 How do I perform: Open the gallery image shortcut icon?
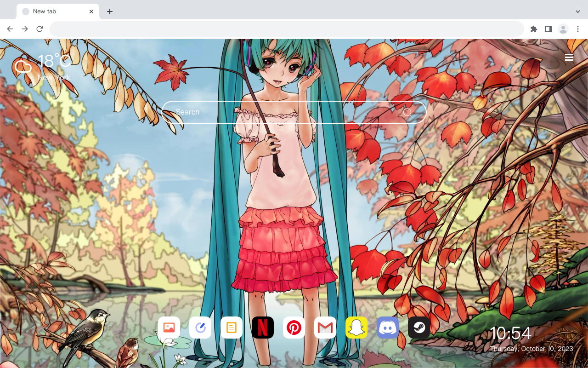click(169, 328)
